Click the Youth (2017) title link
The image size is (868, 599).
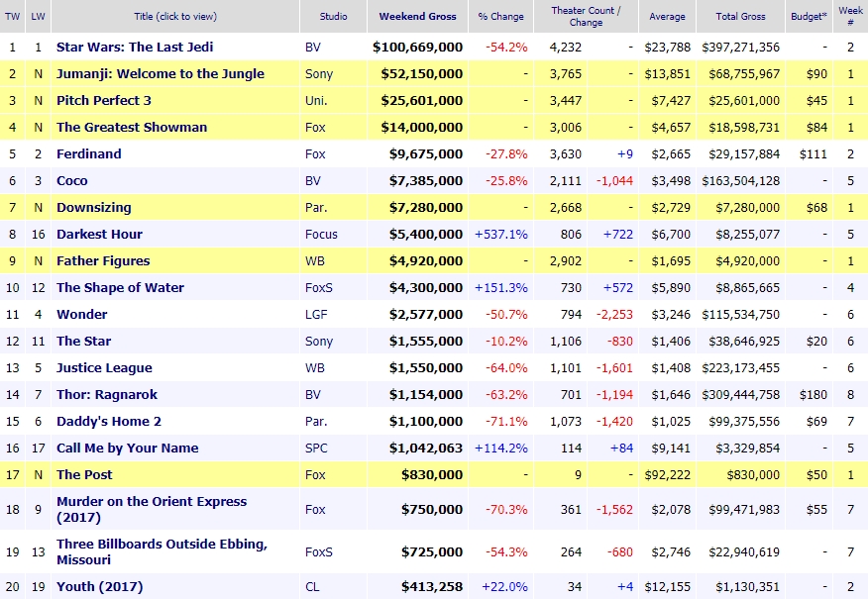100,587
